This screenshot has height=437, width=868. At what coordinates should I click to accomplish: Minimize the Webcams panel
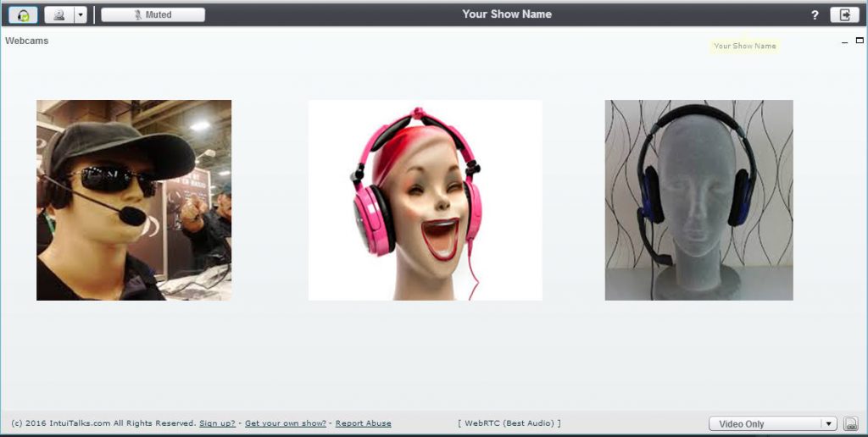(845, 41)
